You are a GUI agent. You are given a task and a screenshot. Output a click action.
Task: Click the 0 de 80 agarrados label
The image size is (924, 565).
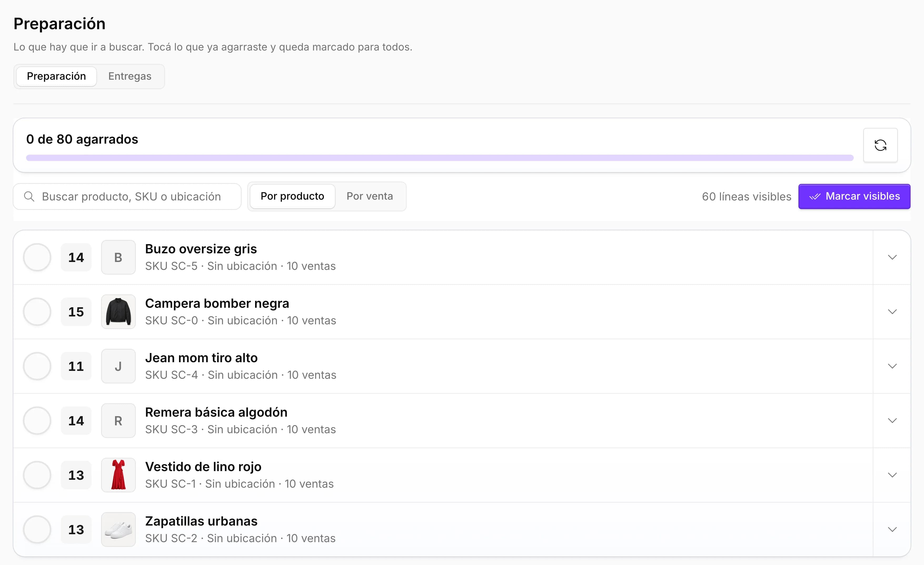click(x=82, y=139)
